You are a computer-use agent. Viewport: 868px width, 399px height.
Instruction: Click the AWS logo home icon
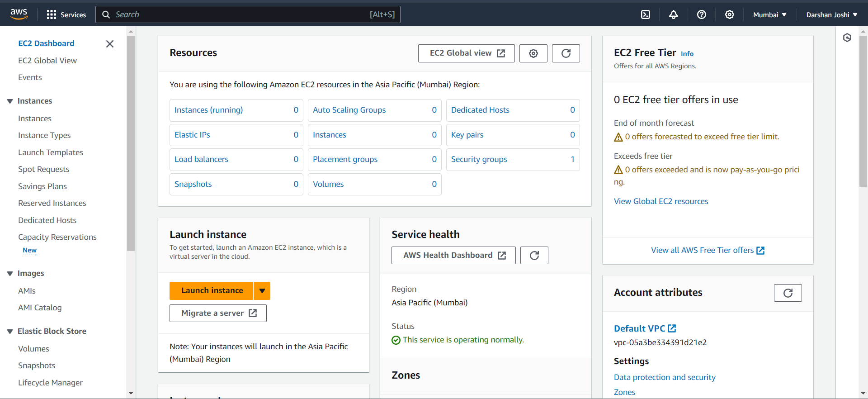[x=19, y=14]
